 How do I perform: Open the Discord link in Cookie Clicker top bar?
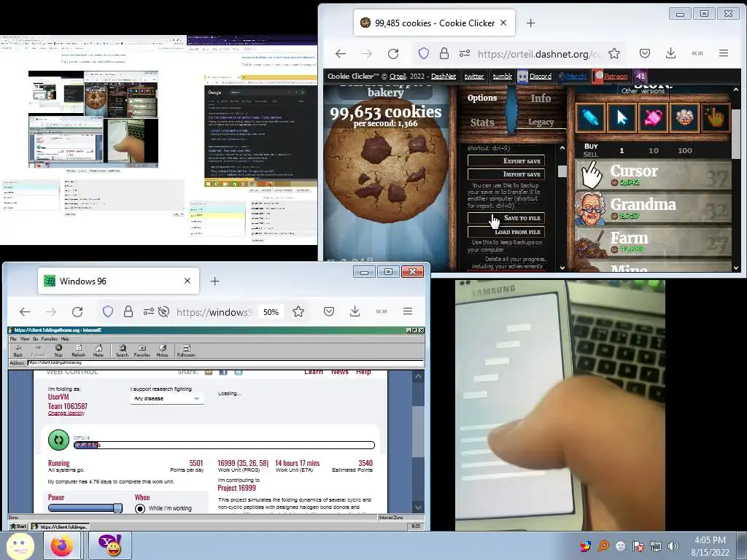[541, 76]
